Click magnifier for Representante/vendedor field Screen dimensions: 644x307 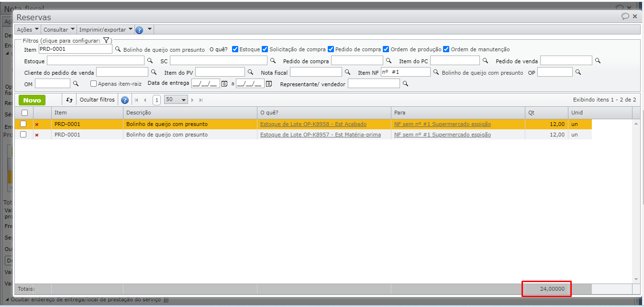pyautogui.click(x=405, y=84)
